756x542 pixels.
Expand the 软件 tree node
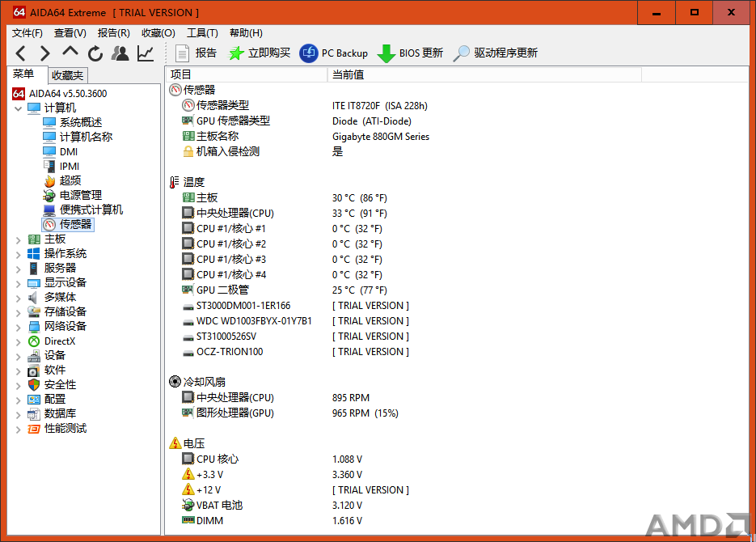click(19, 371)
